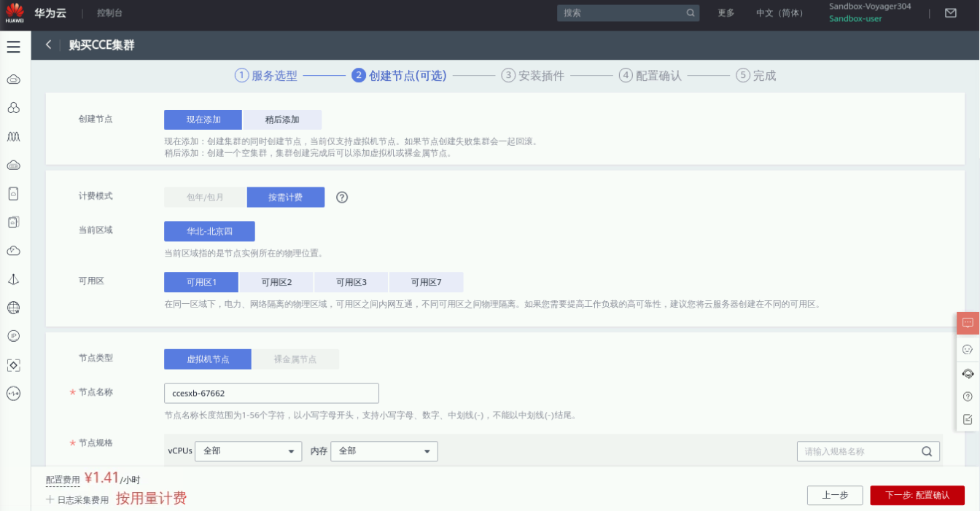Open the red chat message floating icon
The image size is (980, 511).
(968, 323)
